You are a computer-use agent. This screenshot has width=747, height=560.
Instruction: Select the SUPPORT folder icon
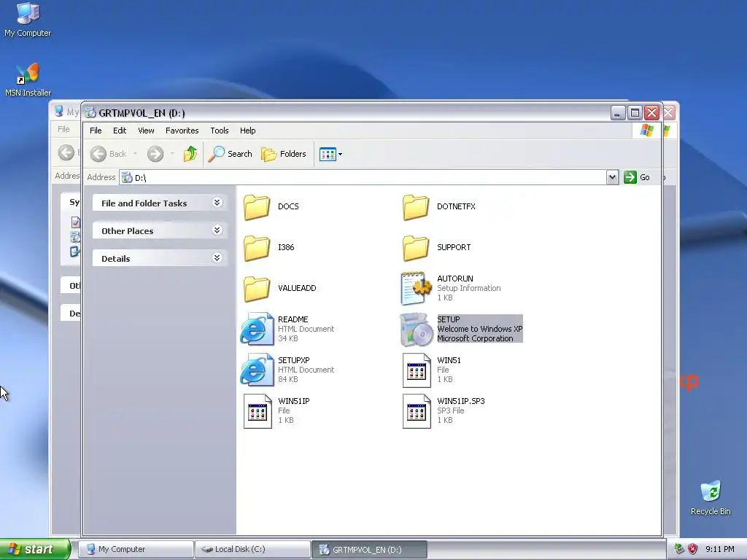pos(415,248)
